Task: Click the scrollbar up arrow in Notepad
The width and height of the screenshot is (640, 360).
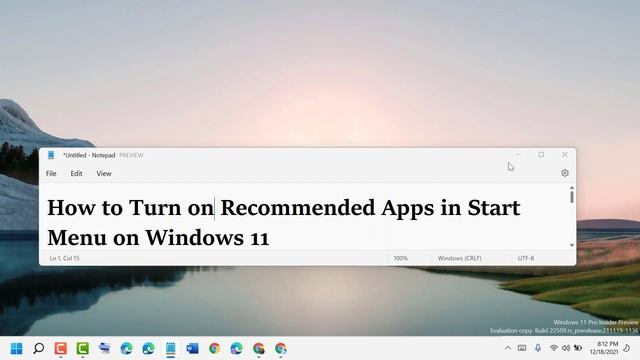Action: [x=572, y=188]
